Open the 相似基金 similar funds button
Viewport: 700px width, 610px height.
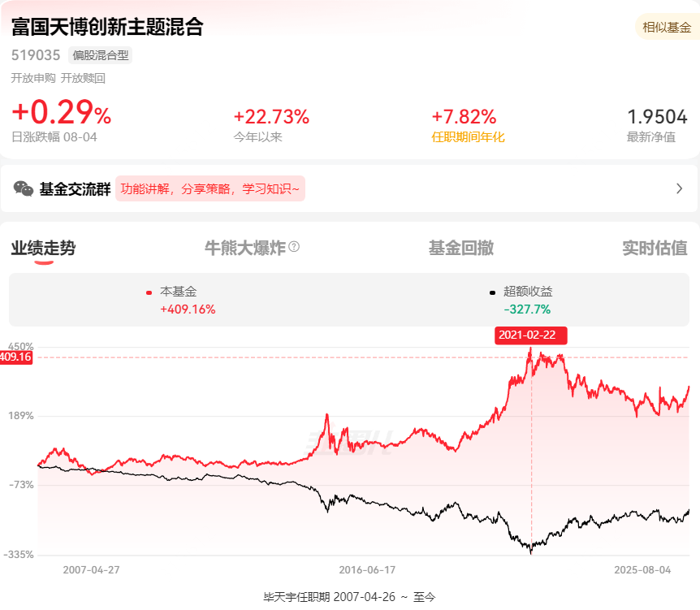pos(667,28)
